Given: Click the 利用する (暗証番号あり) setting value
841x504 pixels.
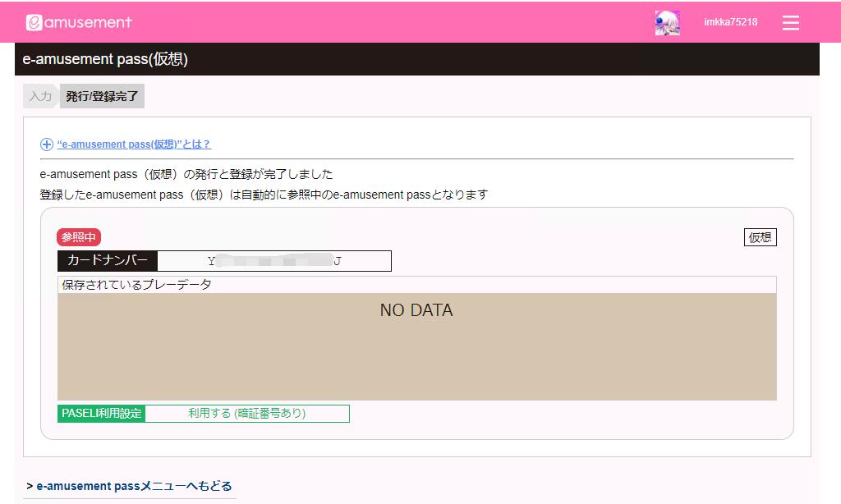Looking at the screenshot, I should pyautogui.click(x=246, y=414).
